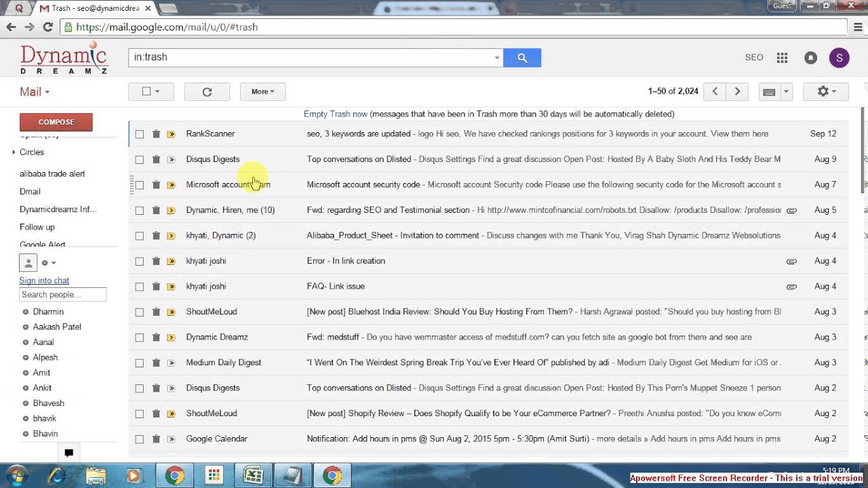Click the Dynamic Dreamz logo
The width and height of the screenshot is (868, 488).
click(x=64, y=58)
